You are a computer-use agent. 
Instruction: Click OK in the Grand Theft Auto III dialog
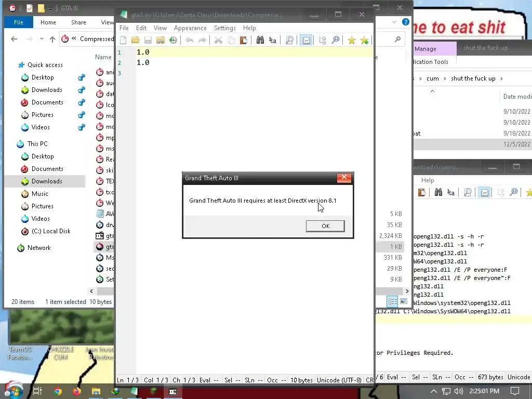click(x=325, y=226)
